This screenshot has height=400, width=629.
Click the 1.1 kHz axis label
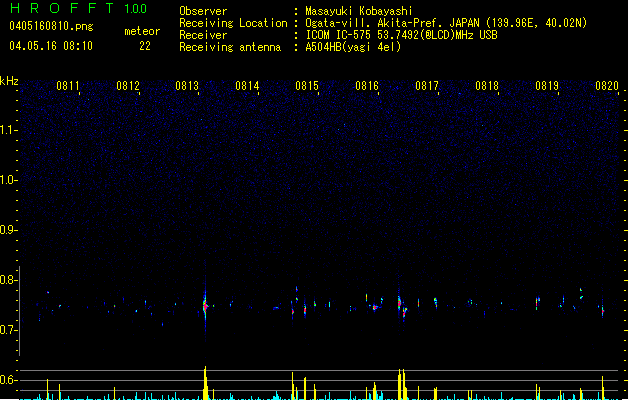click(x=8, y=130)
